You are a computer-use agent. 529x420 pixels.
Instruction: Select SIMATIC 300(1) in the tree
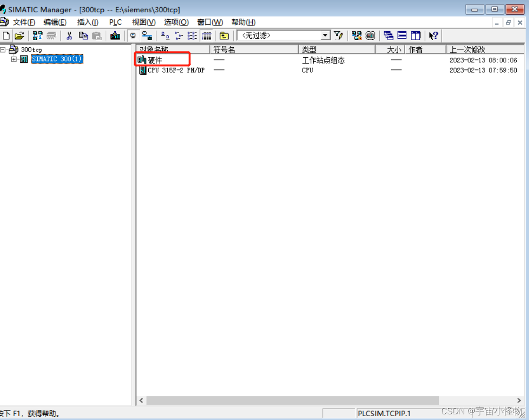[x=57, y=59]
